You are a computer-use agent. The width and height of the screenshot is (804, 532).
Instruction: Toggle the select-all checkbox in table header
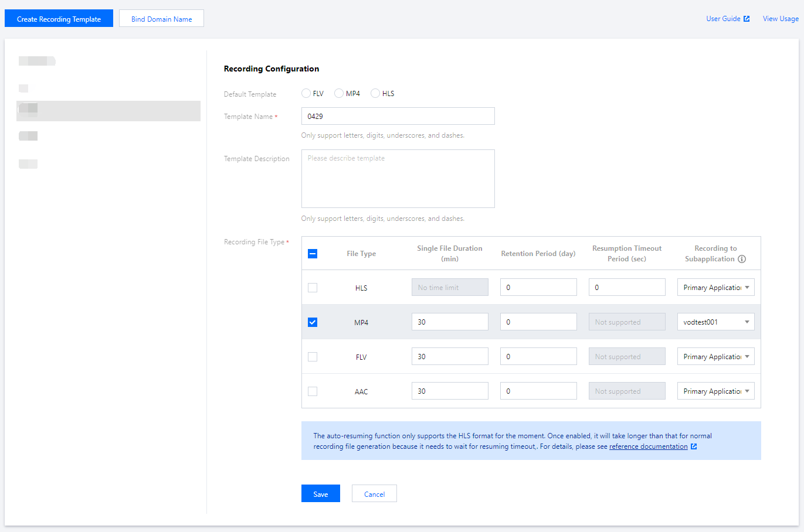point(313,254)
